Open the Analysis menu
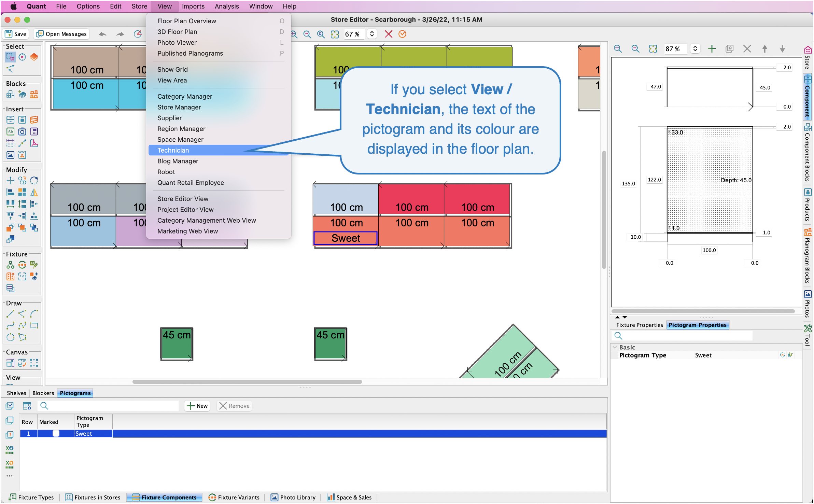 (x=227, y=6)
